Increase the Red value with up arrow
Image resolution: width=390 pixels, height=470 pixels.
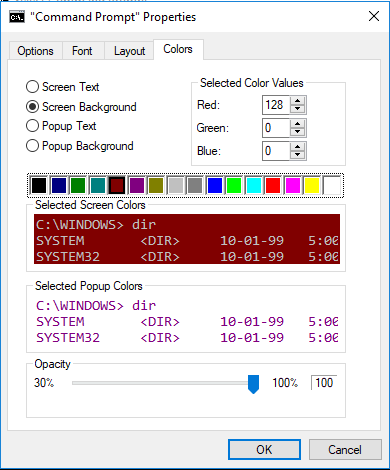coord(297,101)
